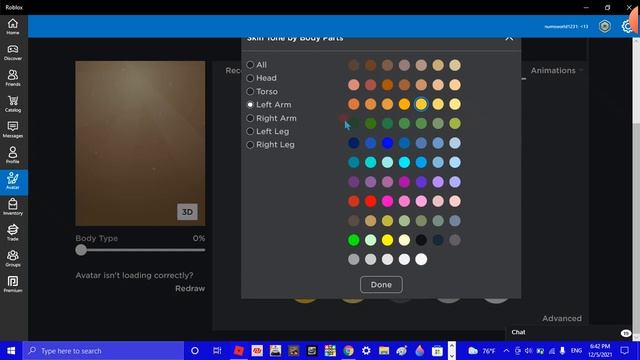Click the taskbar clock 6:42 PM
This screenshot has height=360, width=640.
click(599, 351)
